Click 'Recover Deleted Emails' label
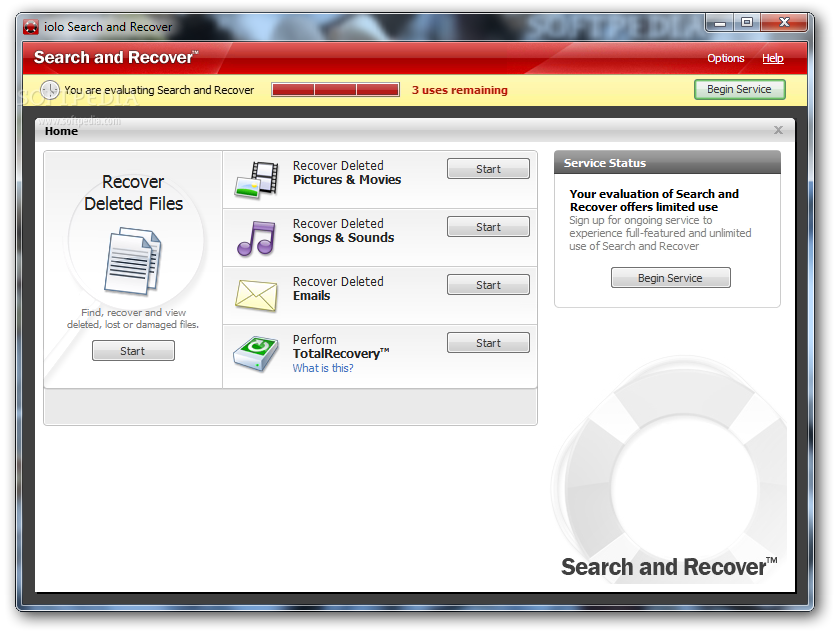This screenshot has width=835, height=632. tap(338, 289)
